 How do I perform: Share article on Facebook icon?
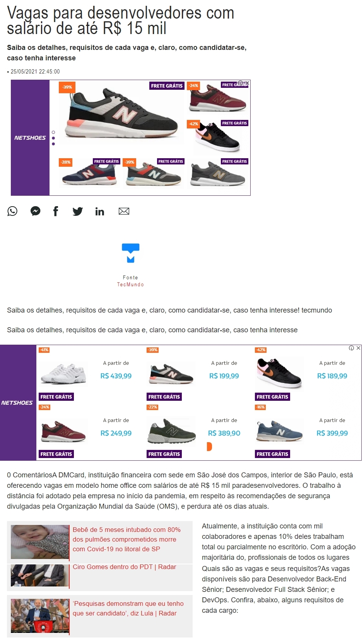(x=56, y=211)
